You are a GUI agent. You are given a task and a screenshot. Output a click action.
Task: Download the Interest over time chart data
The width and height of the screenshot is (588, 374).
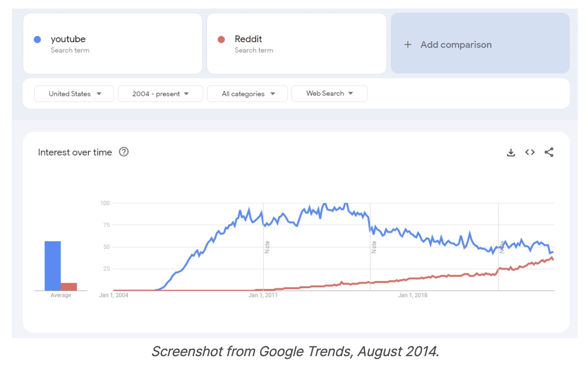(x=511, y=153)
